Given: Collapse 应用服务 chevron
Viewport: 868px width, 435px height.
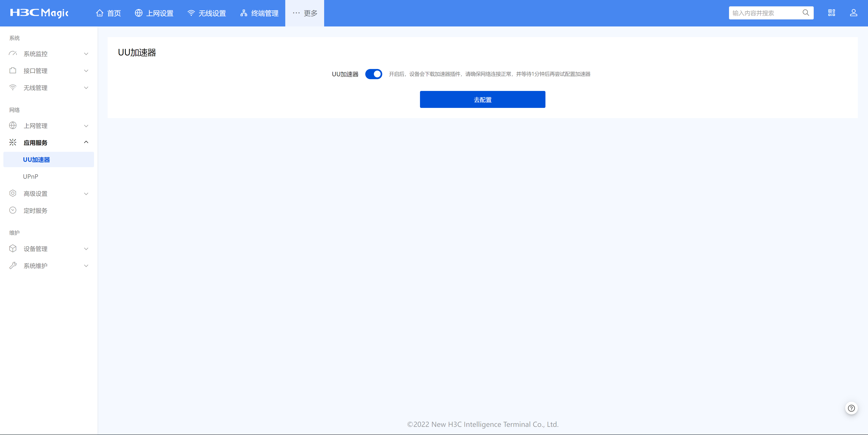Looking at the screenshot, I should (86, 142).
